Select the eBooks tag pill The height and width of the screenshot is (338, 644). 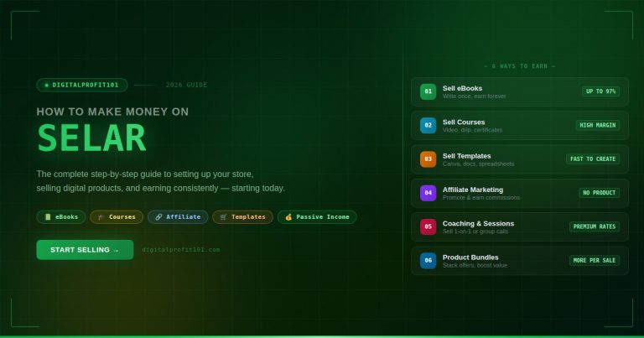point(61,217)
